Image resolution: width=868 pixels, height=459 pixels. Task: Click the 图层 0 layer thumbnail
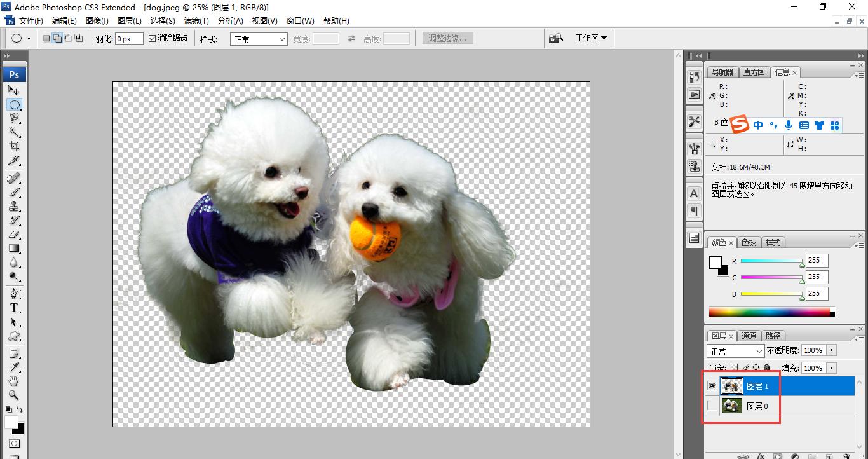click(x=731, y=406)
